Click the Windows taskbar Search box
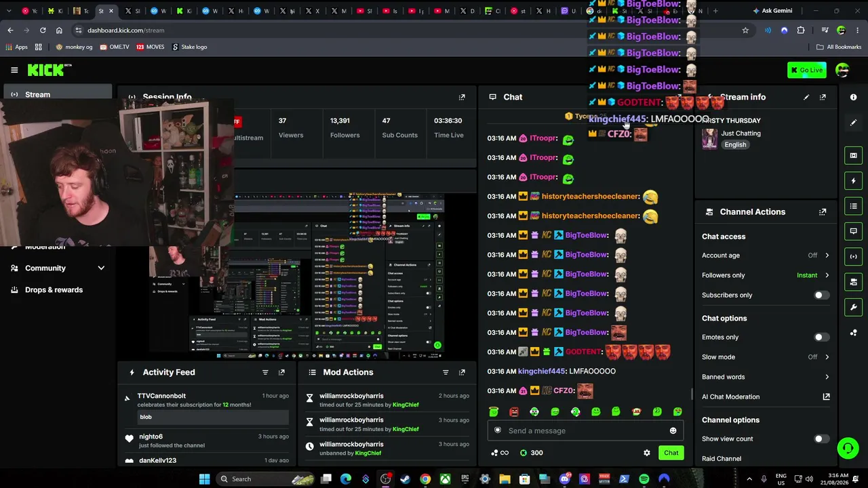 point(266,479)
